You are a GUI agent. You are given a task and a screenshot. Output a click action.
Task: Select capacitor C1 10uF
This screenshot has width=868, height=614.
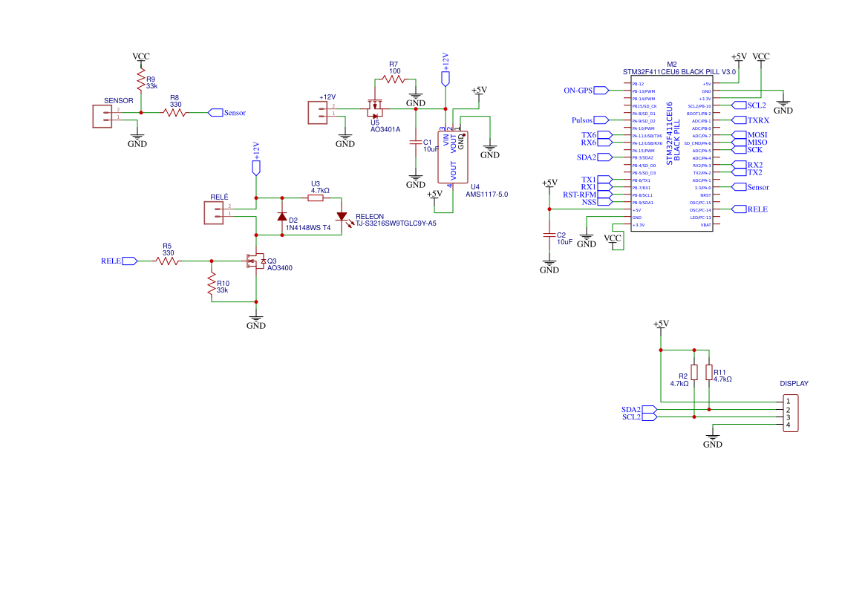[416, 143]
